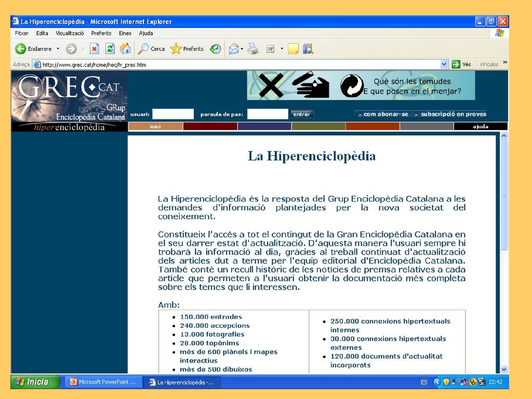This screenshot has height=399, width=532.
Task: Select the inici navigation tab
Action: [x=155, y=127]
